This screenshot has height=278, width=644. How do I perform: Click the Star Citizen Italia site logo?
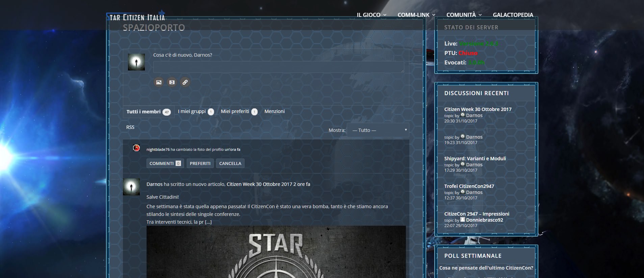(136, 17)
